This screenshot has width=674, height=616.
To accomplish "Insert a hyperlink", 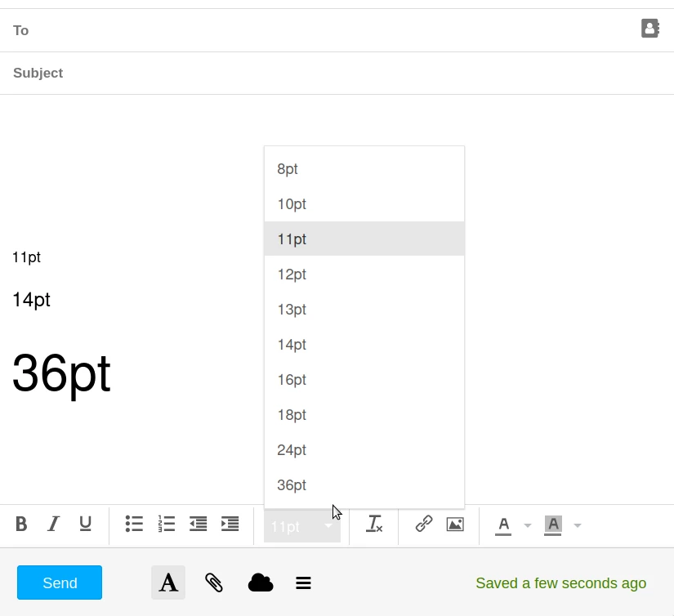I will click(424, 524).
